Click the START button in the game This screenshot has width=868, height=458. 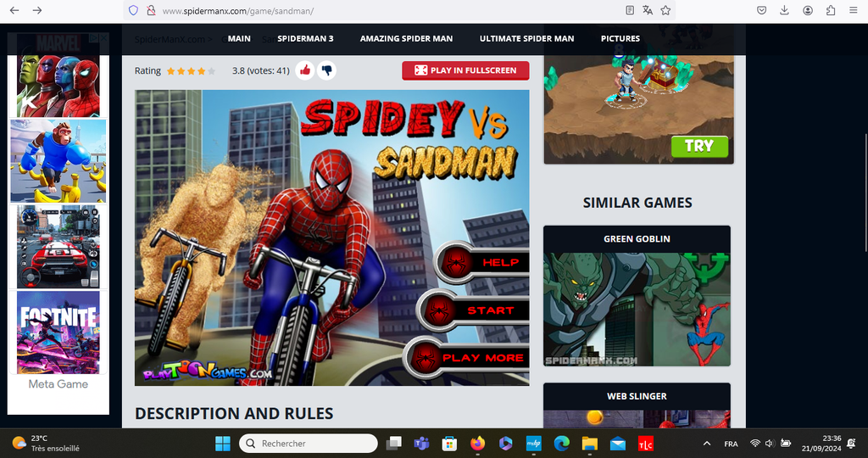coord(474,310)
